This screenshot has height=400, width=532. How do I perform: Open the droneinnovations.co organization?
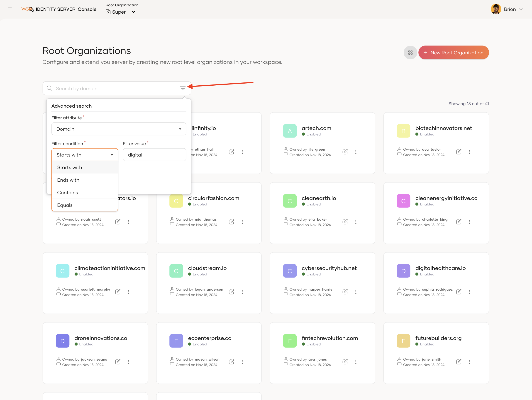tap(101, 338)
